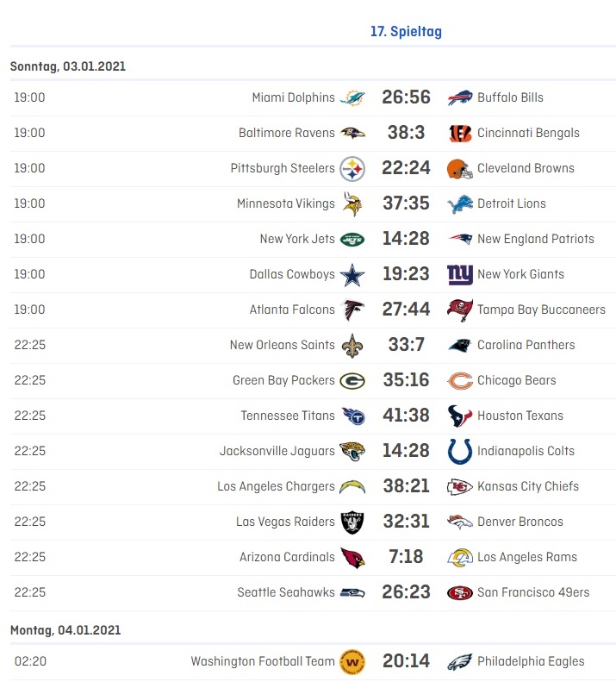Select the Tampa Bay Buccaneers logo

click(460, 310)
